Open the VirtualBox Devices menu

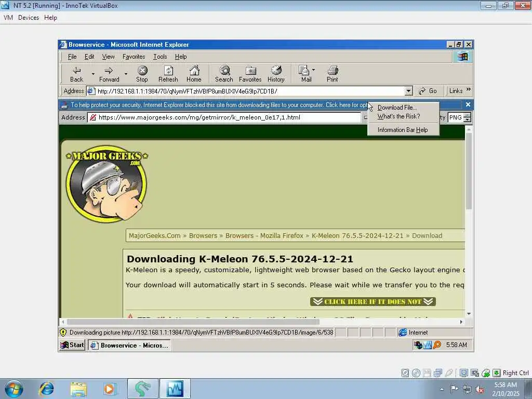click(x=29, y=18)
